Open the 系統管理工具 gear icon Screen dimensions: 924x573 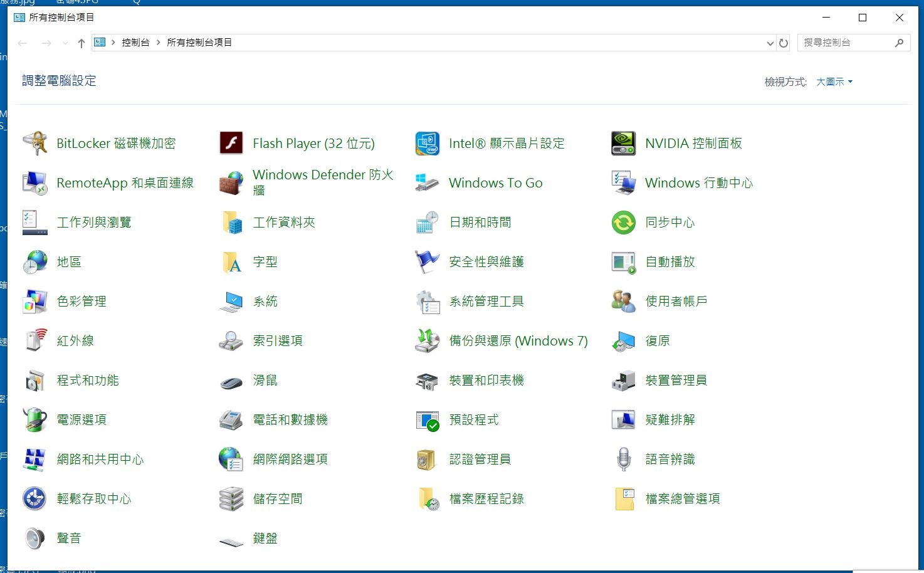[427, 301]
